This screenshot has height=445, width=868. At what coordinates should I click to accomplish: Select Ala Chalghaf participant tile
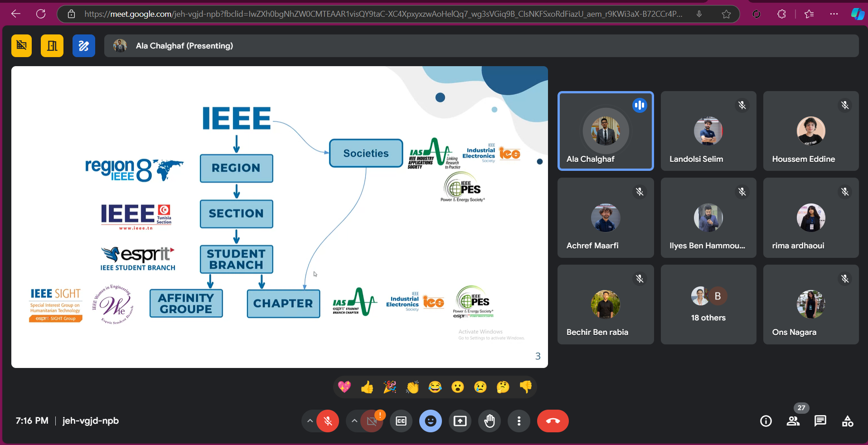pos(606,131)
